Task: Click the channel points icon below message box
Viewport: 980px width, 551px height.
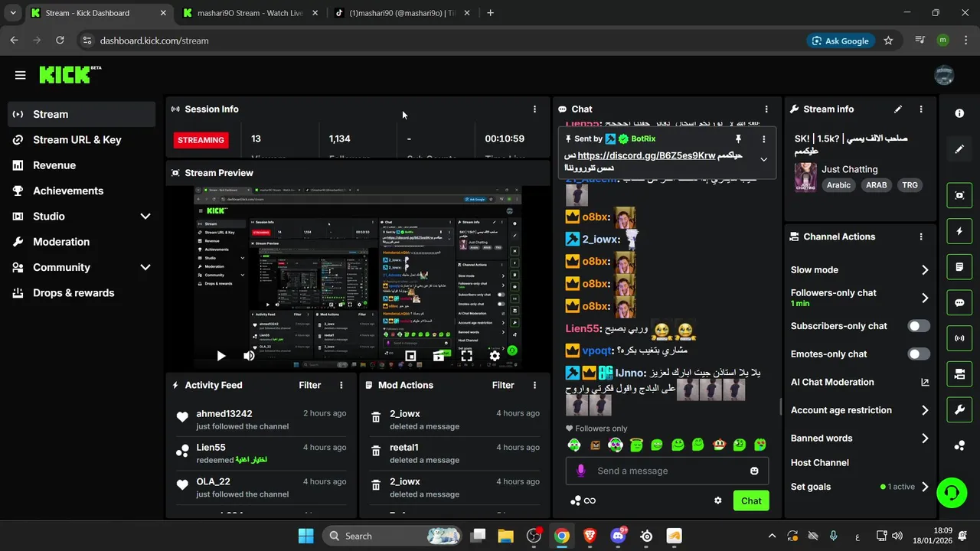Action: (x=576, y=500)
